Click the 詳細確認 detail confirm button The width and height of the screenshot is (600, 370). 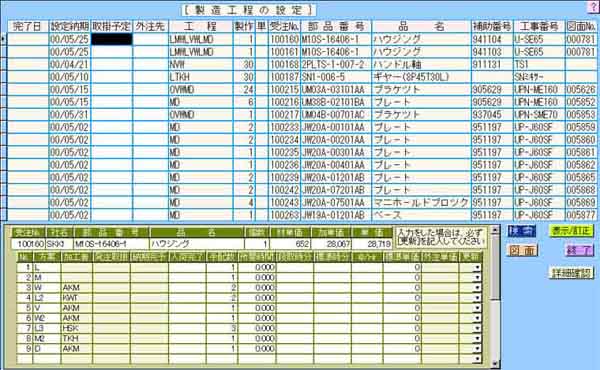tap(571, 272)
